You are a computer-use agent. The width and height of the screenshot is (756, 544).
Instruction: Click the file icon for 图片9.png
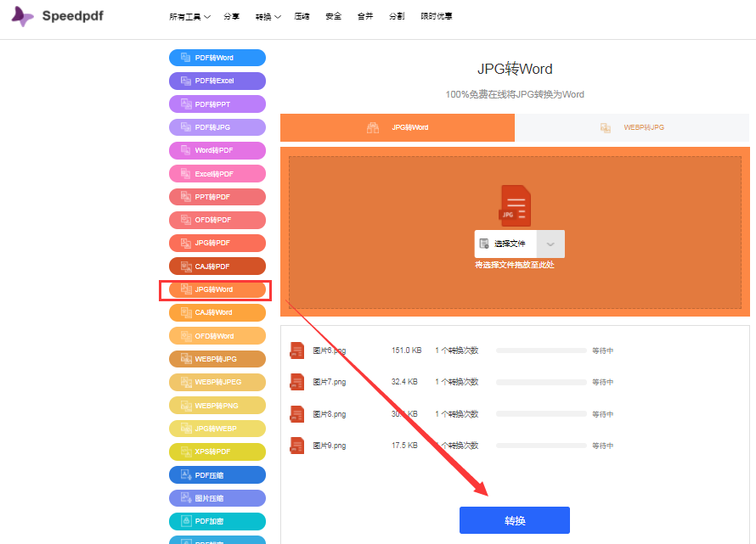point(297,446)
